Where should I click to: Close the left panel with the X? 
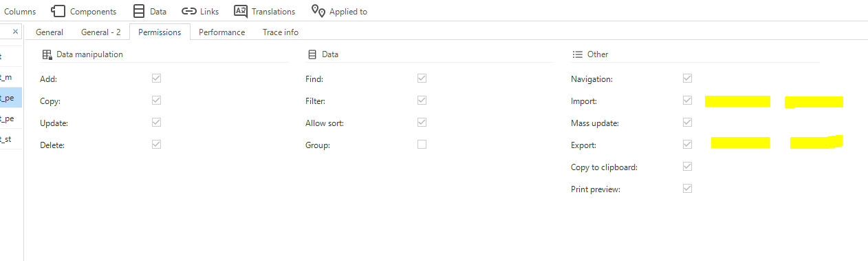click(x=15, y=32)
